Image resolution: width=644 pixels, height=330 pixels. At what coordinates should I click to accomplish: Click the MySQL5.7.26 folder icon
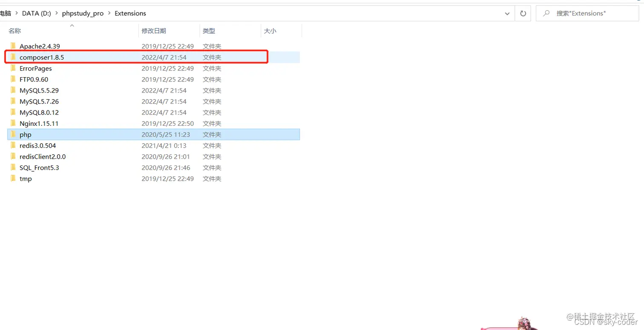tap(13, 101)
